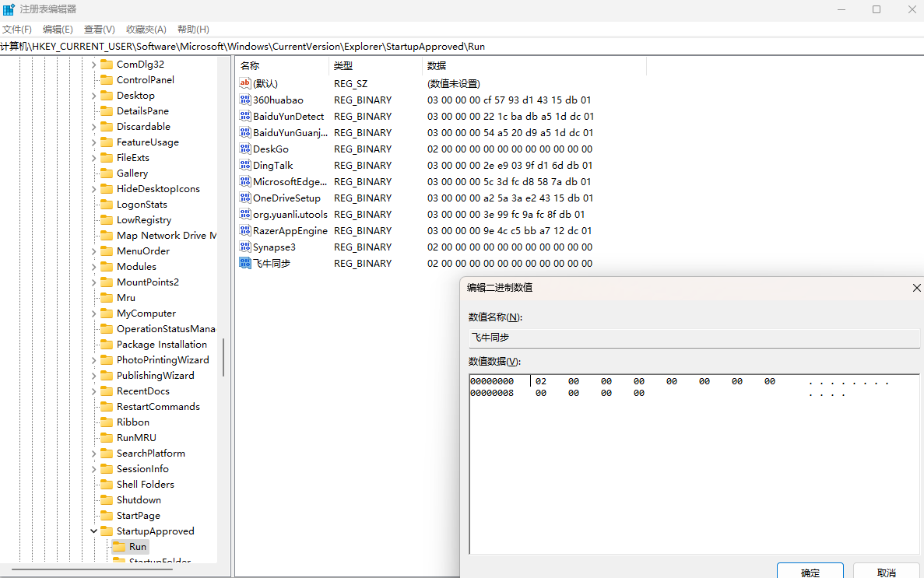
Task: Click the (默认) string value icon
Action: pos(245,83)
